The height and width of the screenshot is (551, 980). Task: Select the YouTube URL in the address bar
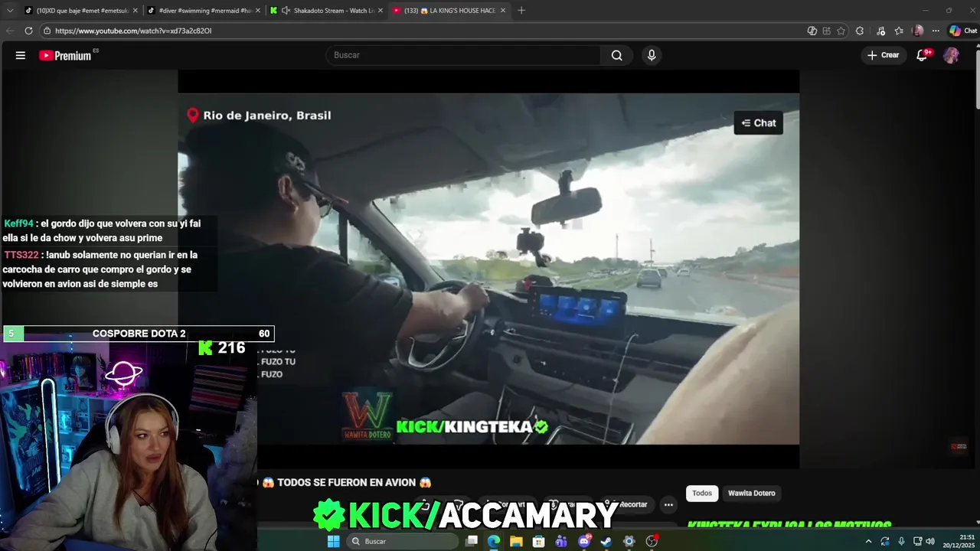click(x=133, y=31)
